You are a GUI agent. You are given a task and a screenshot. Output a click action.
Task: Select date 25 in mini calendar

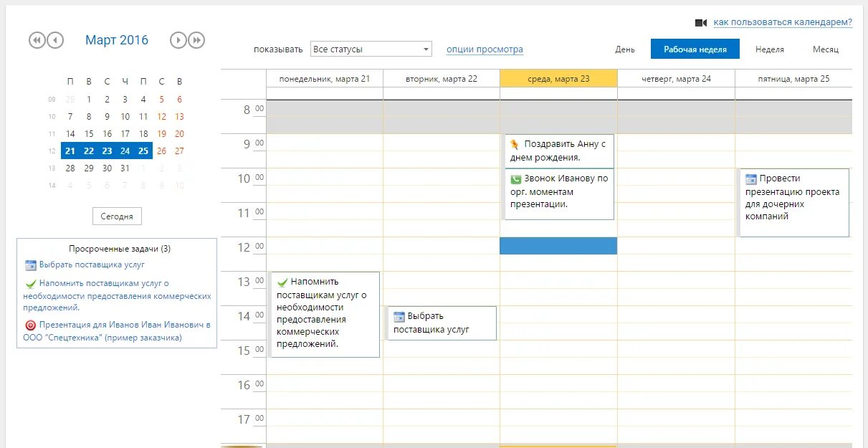coord(143,151)
